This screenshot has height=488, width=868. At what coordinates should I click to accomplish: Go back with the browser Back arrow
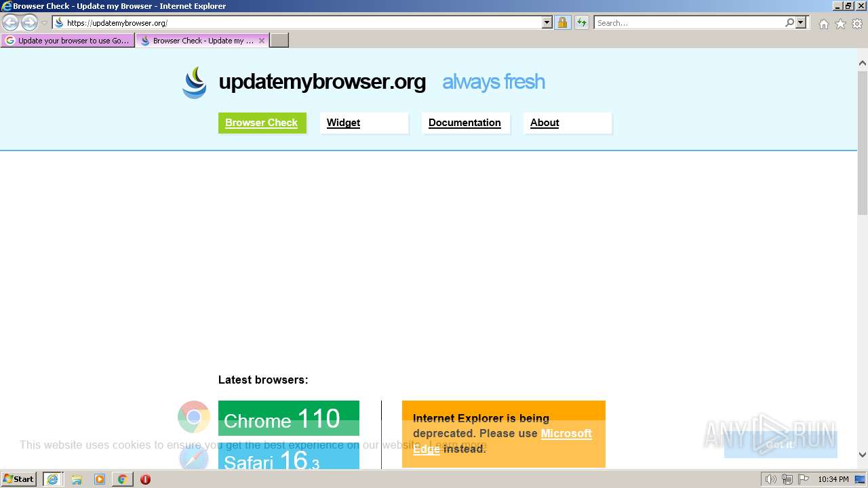click(x=10, y=23)
